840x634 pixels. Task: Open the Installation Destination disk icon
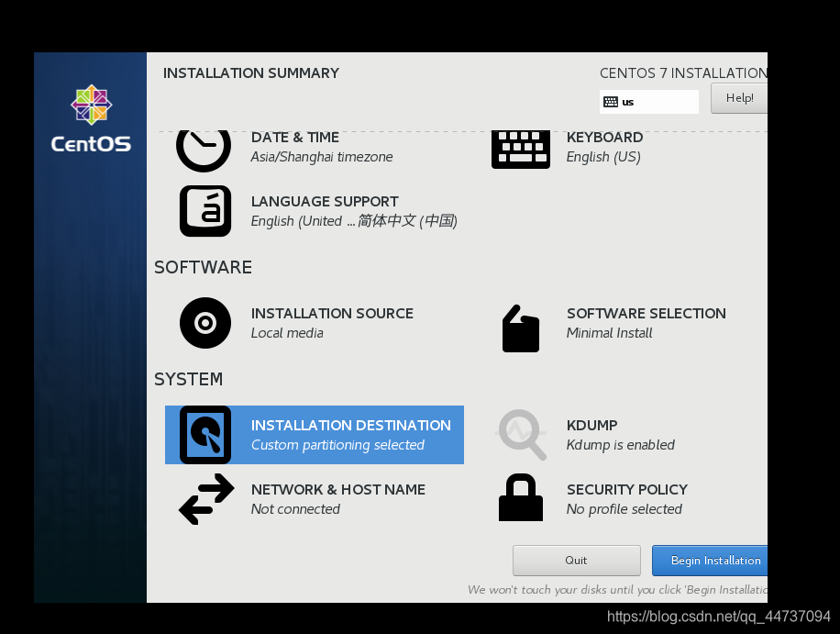(x=205, y=435)
